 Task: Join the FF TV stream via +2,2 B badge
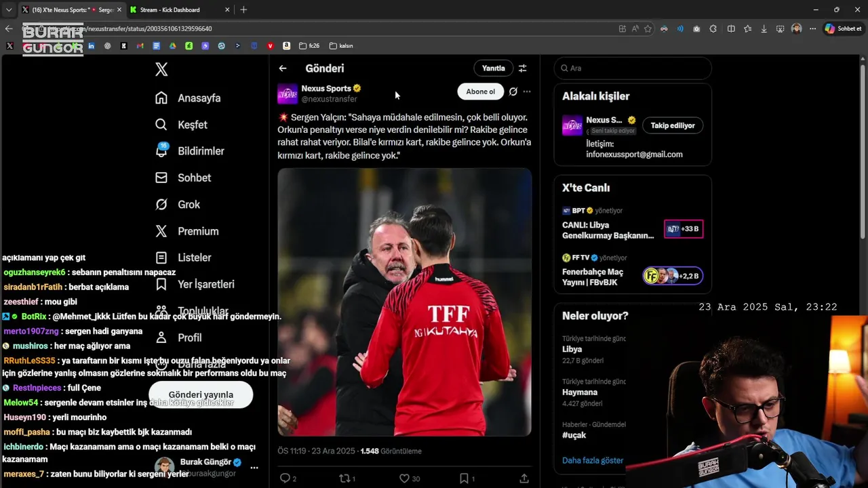pyautogui.click(x=673, y=276)
